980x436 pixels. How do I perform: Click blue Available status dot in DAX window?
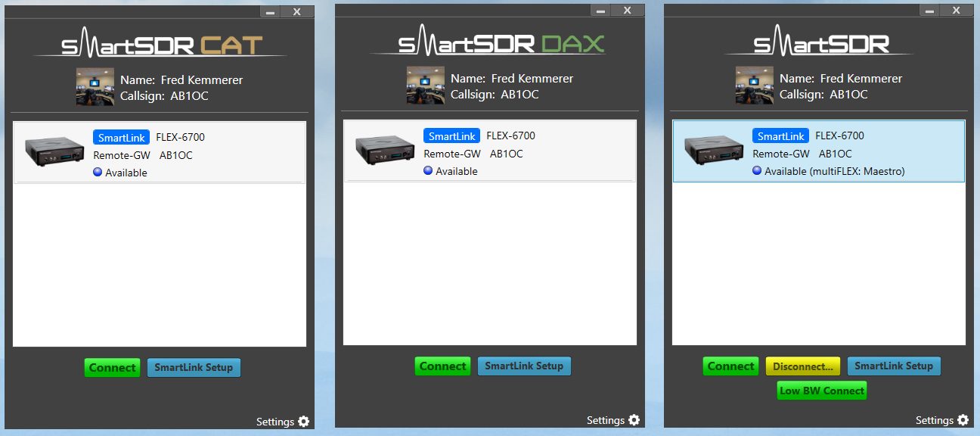pyautogui.click(x=428, y=171)
